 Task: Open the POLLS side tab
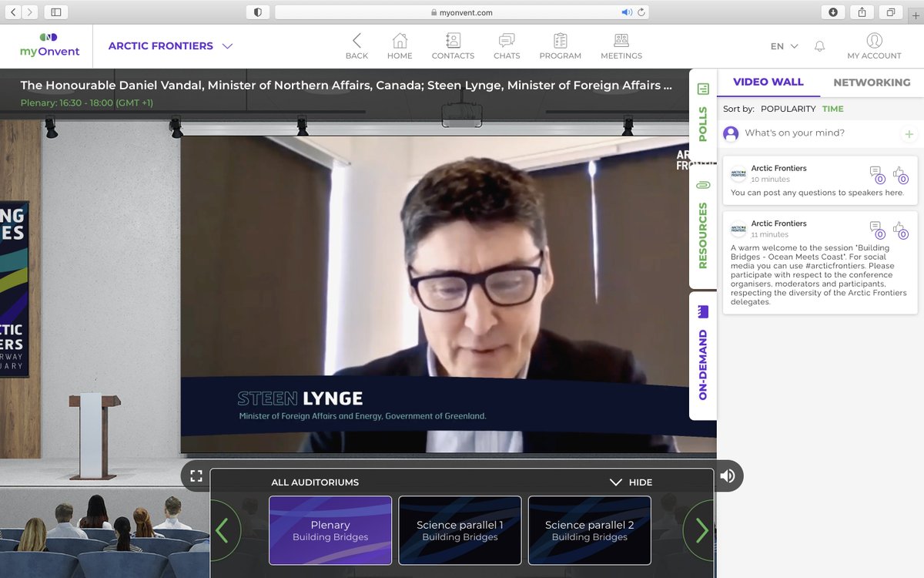tap(702, 113)
